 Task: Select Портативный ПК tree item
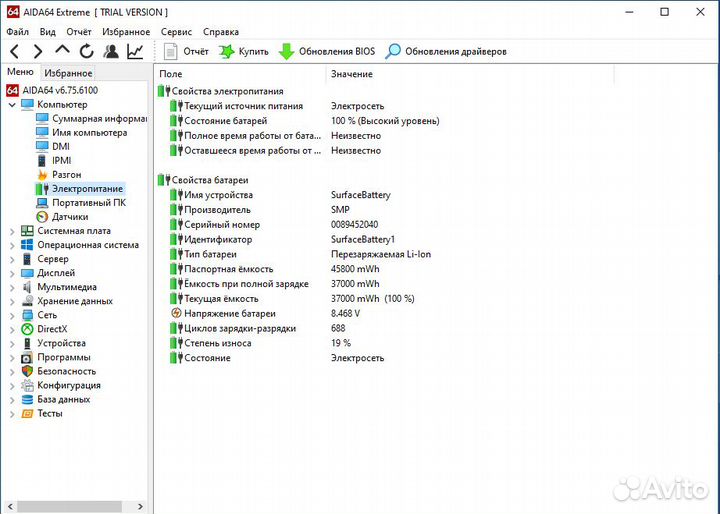81,203
